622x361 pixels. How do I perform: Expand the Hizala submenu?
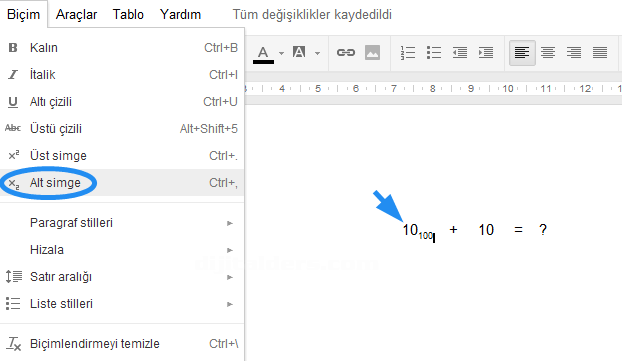click(122, 250)
